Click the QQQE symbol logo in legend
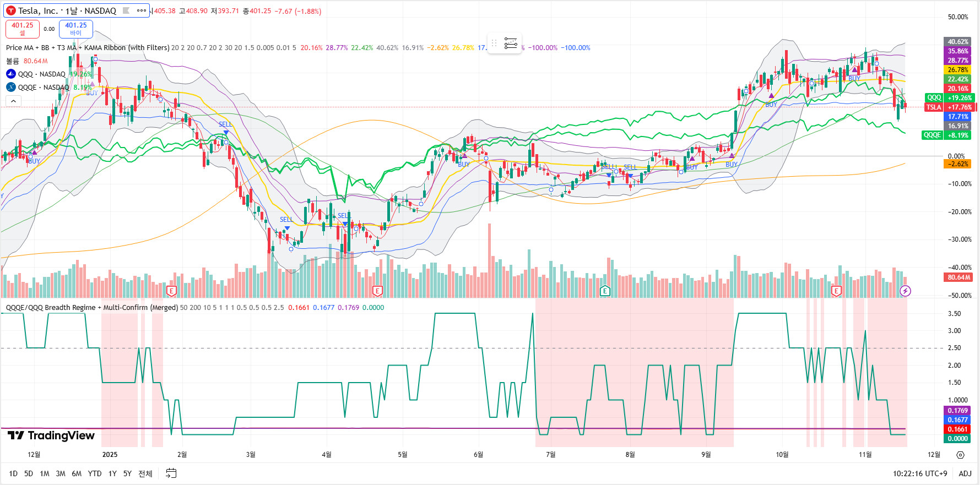This screenshot has height=485, width=980. coord(10,87)
